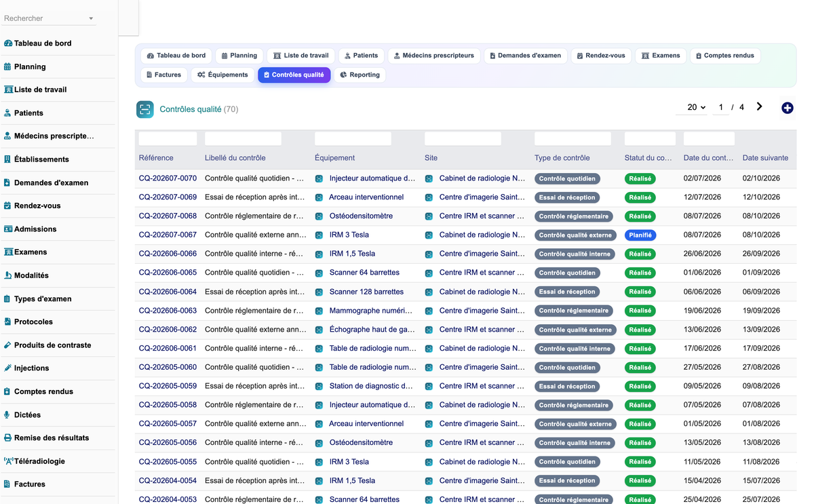
Task: Sort by the Libellé du contrôle column header
Action: point(235,158)
